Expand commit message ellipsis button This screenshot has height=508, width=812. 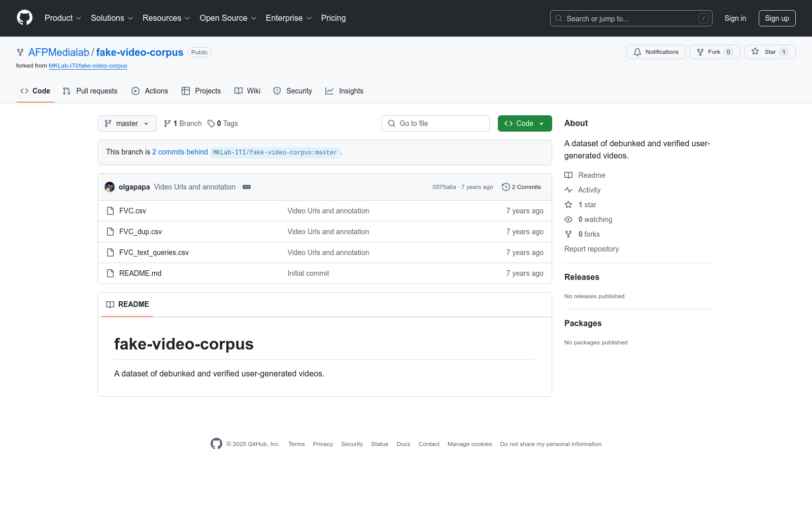coord(247,187)
